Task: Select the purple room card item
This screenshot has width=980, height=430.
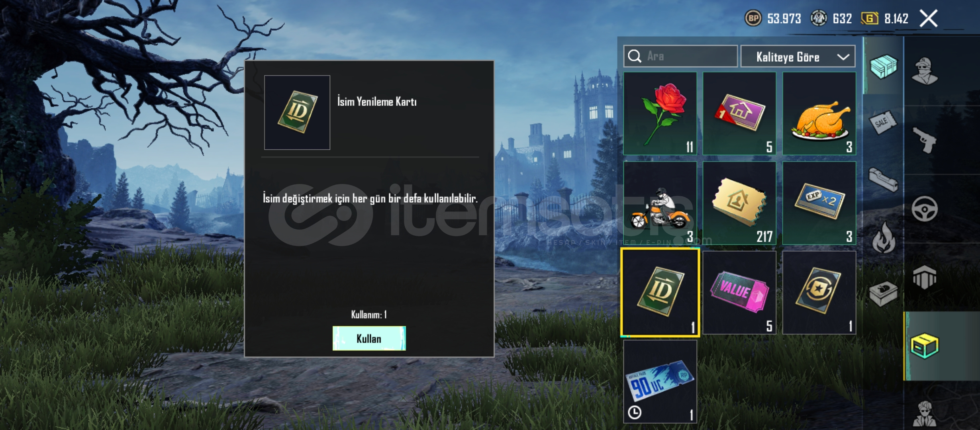Action: 739,113
